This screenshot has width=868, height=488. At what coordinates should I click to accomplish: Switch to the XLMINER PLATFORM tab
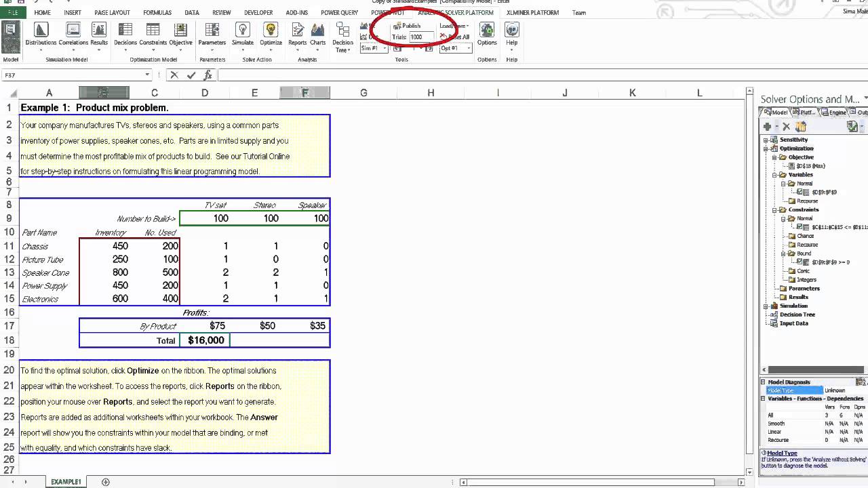(533, 12)
